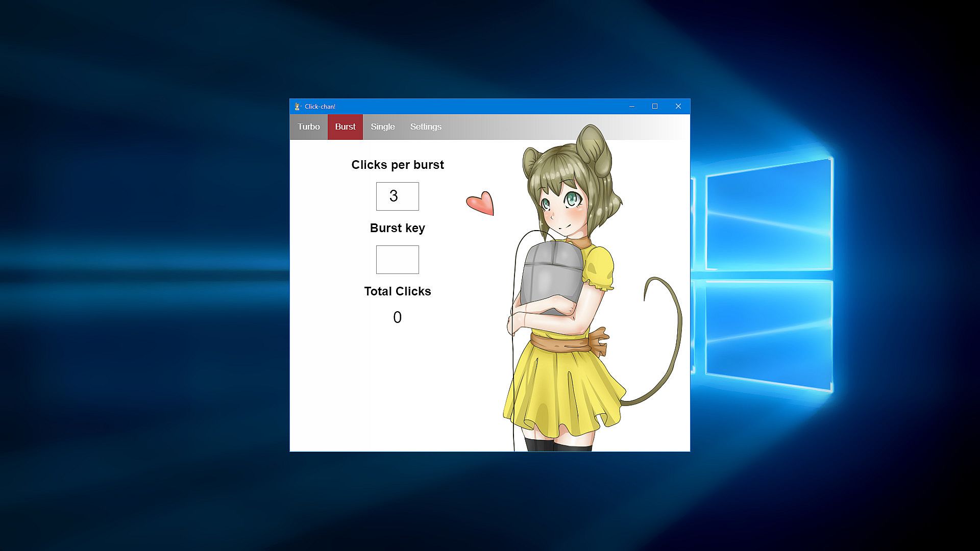The image size is (980, 551).
Task: Click the Clicks per burst input box
Action: (397, 196)
